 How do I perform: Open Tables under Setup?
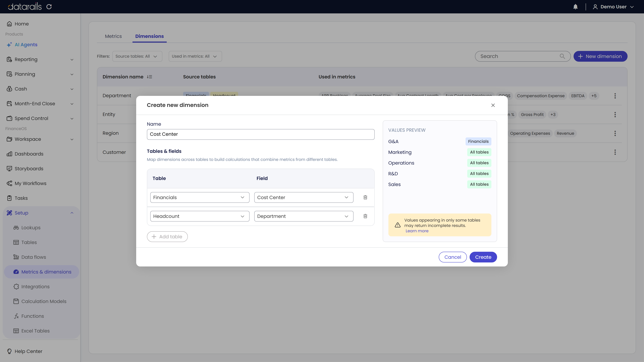click(x=29, y=242)
